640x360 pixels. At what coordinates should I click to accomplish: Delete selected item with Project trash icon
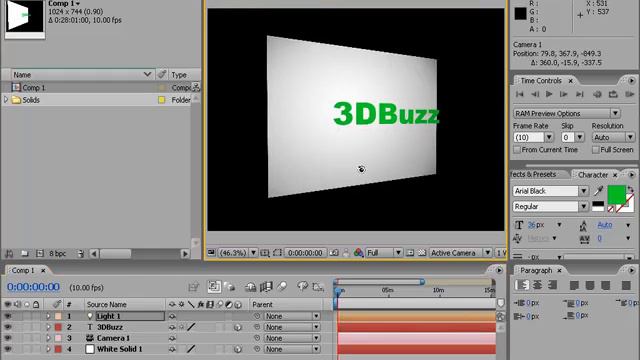(80, 253)
